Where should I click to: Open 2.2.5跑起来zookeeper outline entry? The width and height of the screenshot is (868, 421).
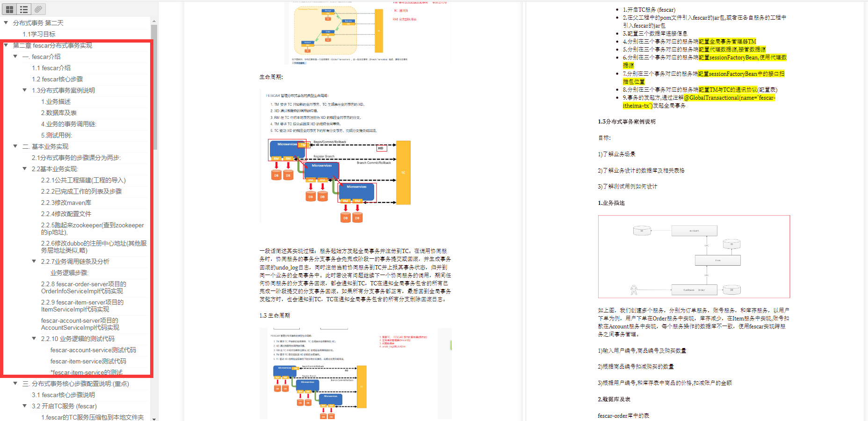tap(93, 229)
